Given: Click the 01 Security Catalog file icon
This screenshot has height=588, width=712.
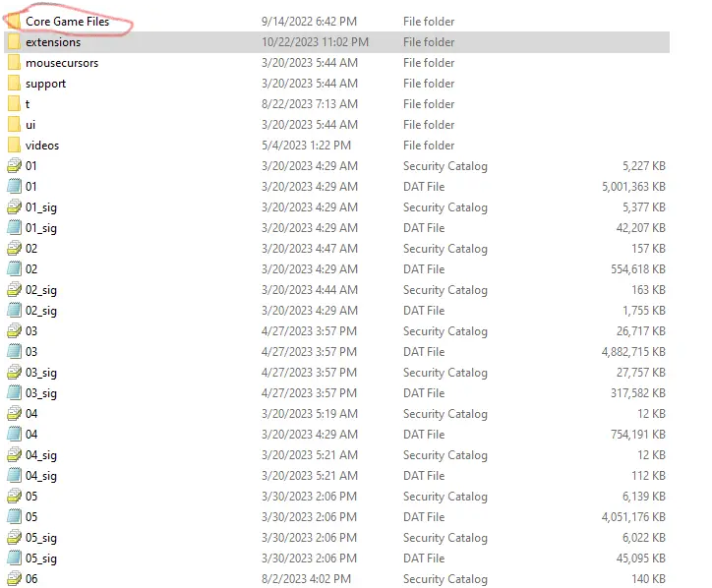Looking at the screenshot, I should 14,166.
